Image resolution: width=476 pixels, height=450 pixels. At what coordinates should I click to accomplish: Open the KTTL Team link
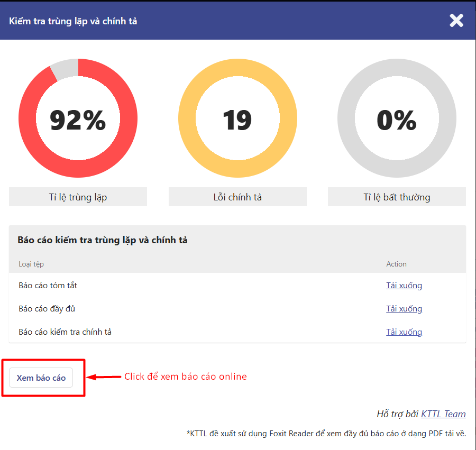click(443, 414)
